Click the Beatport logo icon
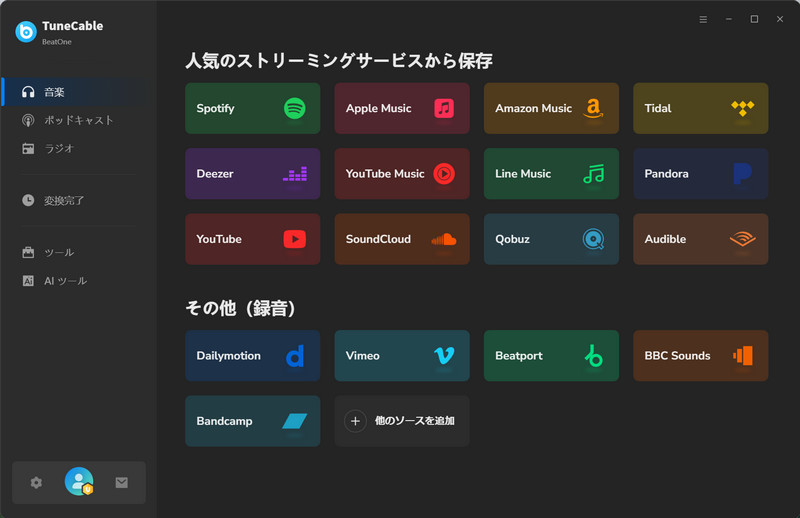Viewport: 800px width, 518px height. [593, 356]
